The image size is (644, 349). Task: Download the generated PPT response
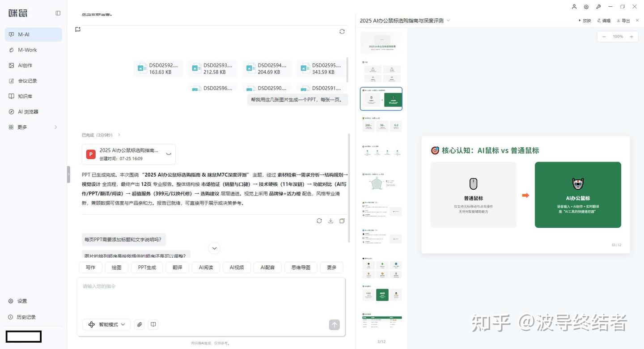tap(331, 221)
